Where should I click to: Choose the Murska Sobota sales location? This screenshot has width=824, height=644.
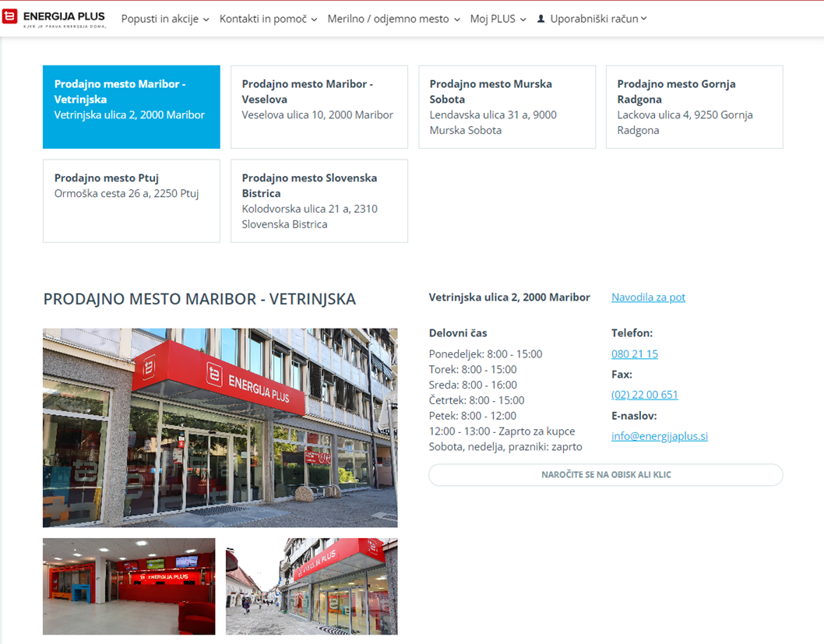pyautogui.click(x=506, y=107)
